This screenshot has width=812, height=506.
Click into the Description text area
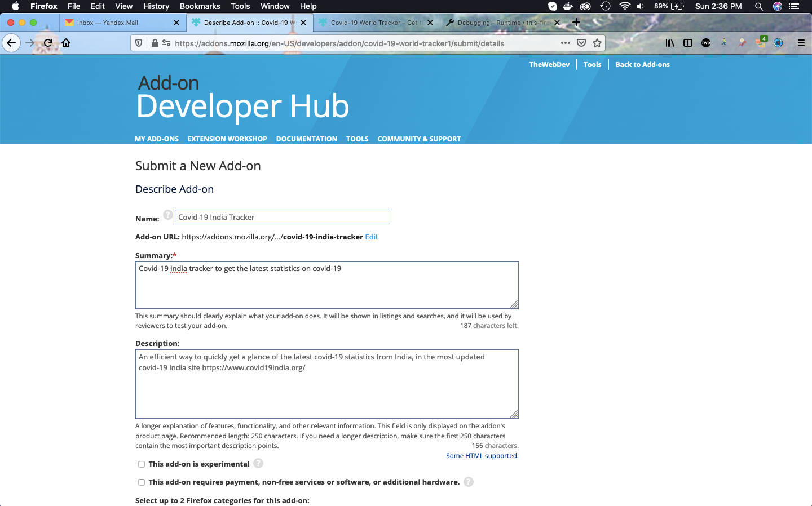pos(327,384)
